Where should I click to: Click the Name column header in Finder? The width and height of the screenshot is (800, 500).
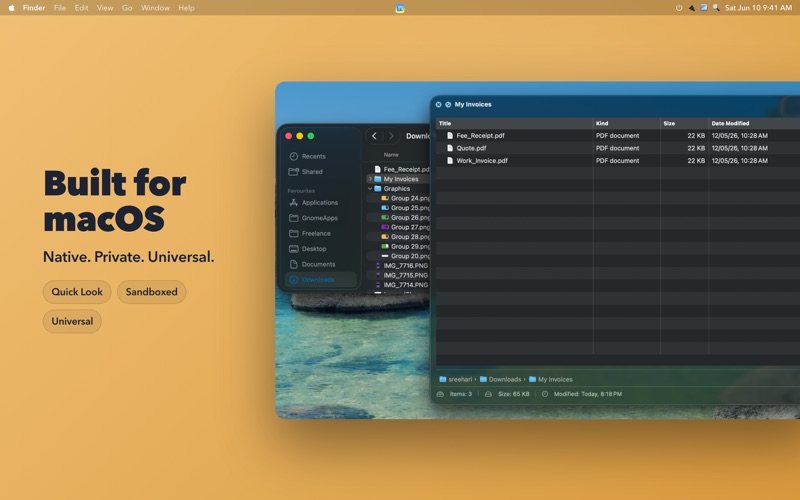tap(391, 155)
